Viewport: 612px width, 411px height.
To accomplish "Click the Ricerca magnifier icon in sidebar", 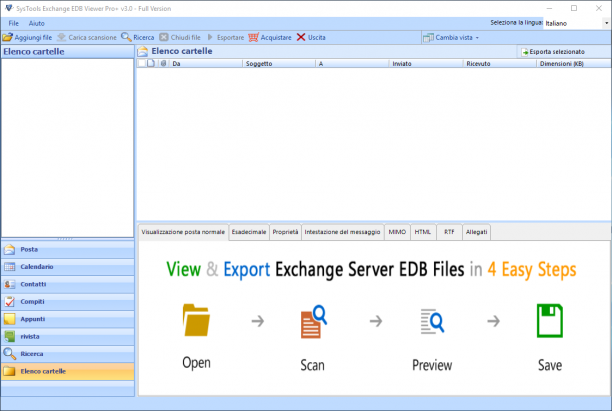I will pos(9,354).
